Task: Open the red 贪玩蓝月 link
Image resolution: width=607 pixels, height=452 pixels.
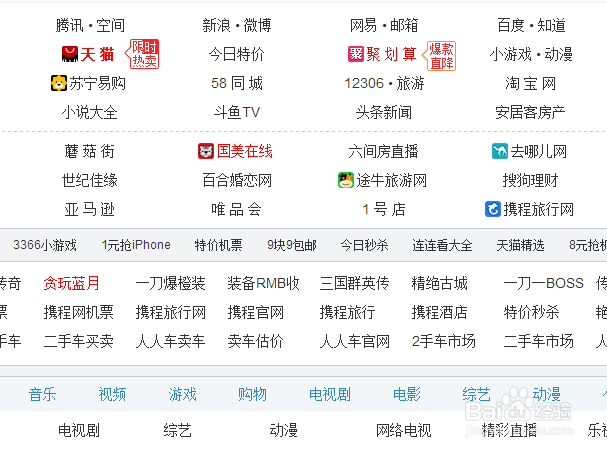Action: (72, 283)
